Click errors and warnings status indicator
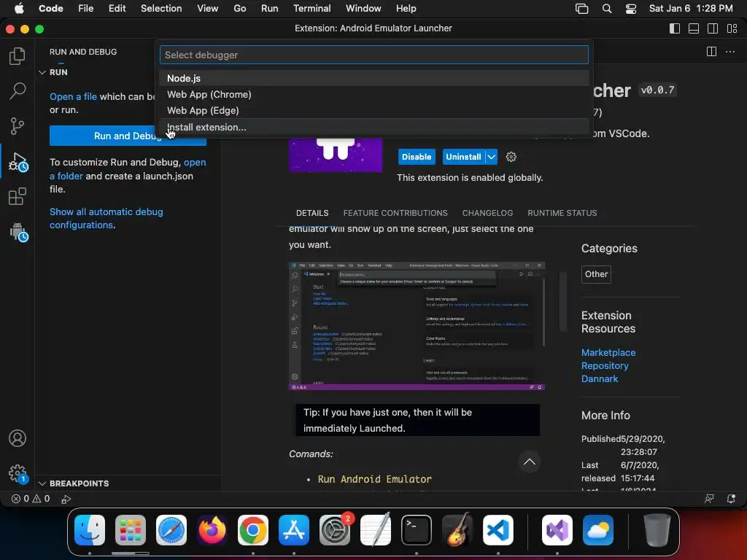Screen dimensions: 747x560 (x=31, y=499)
